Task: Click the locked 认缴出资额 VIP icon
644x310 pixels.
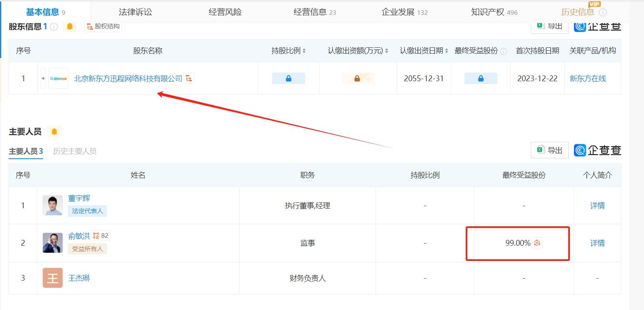Action: click(357, 78)
